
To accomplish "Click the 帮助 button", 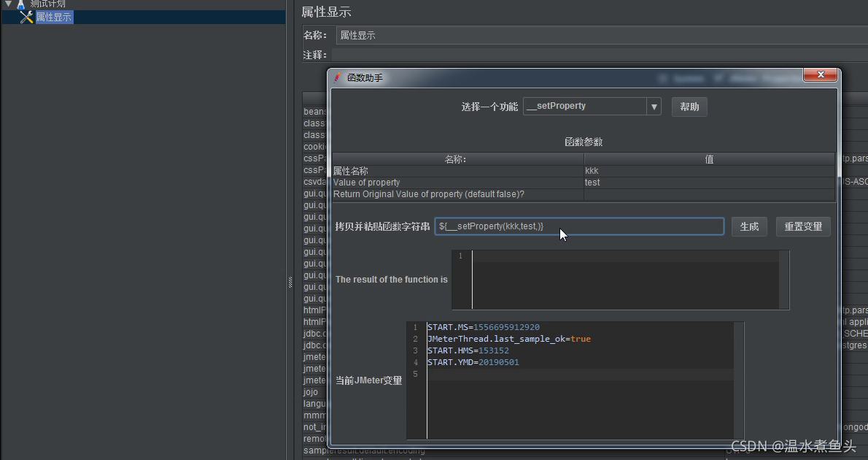I will (689, 107).
